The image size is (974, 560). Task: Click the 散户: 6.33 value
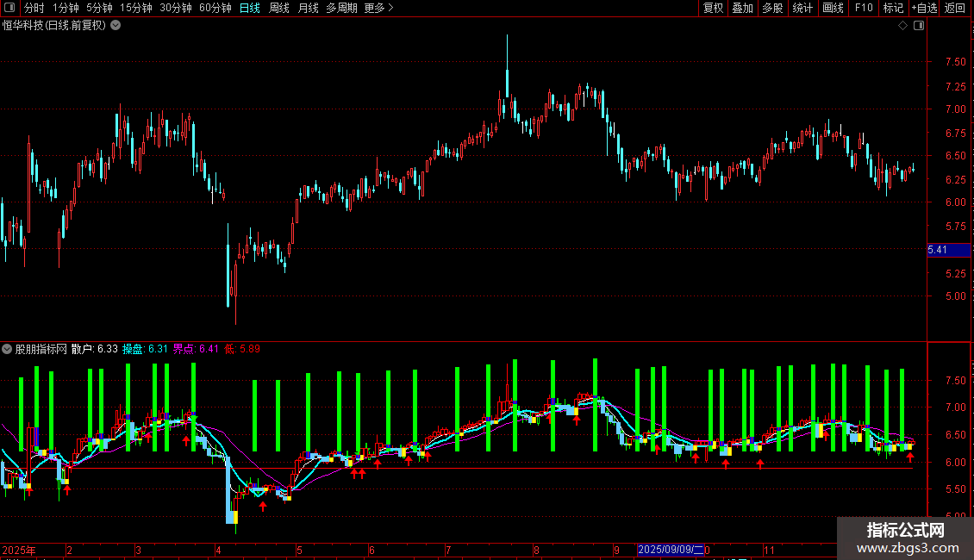[95, 349]
